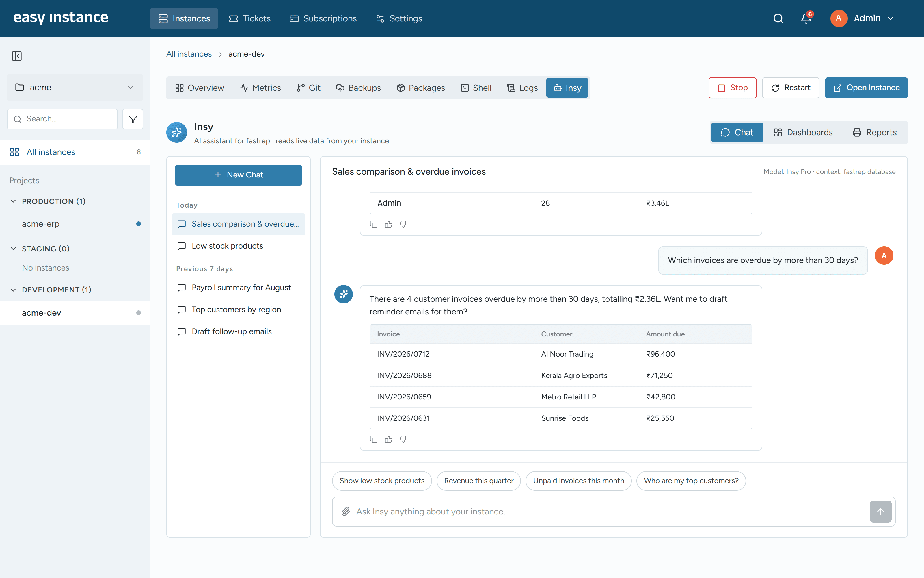The image size is (924, 578).
Task: Select 'Unpaid invoices this month' suggestion
Action: tap(578, 481)
